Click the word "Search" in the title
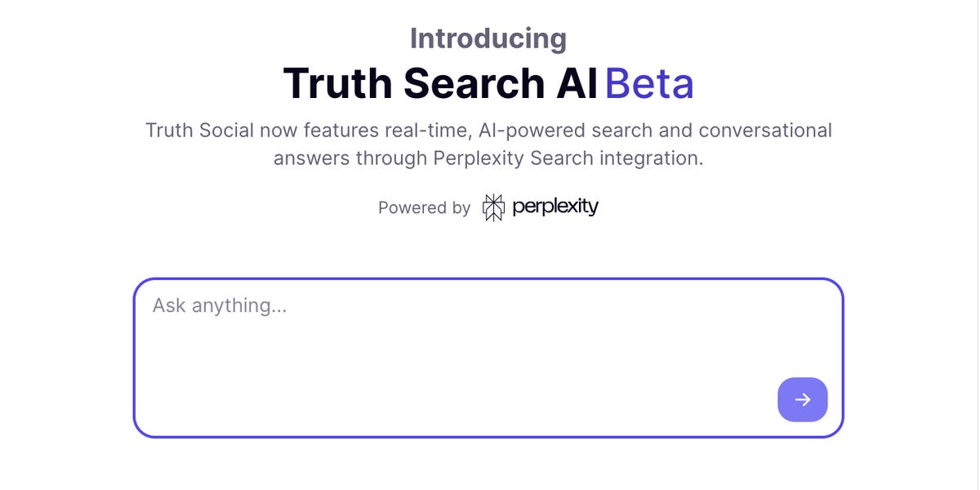This screenshot has height=490, width=980. click(474, 83)
